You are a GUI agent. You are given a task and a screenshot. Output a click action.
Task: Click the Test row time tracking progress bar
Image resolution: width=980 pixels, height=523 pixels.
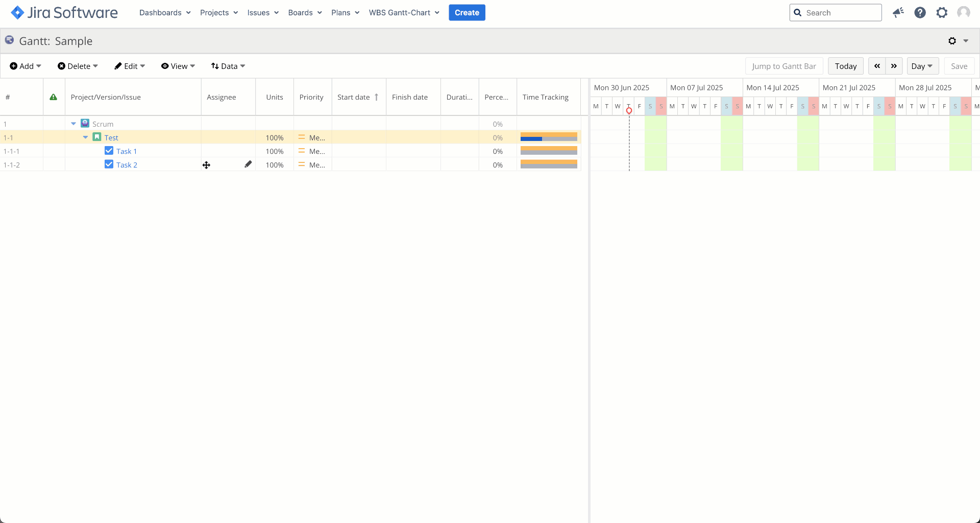(549, 137)
